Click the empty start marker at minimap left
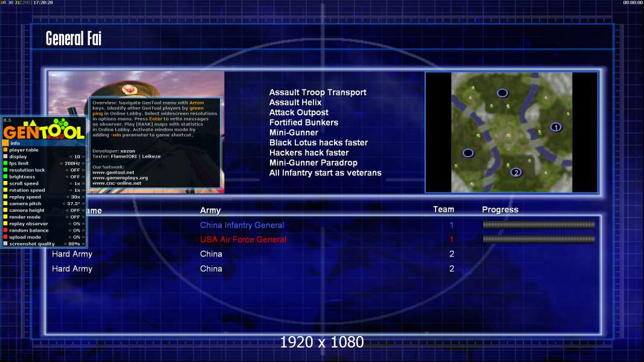 (468, 153)
